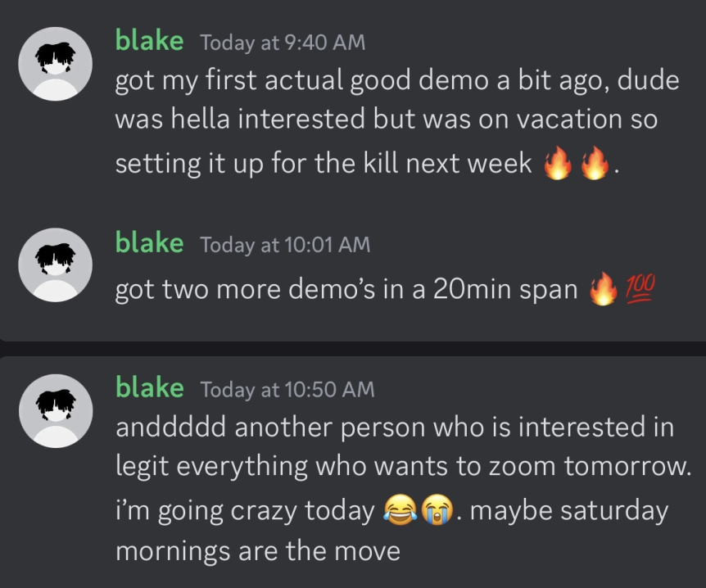Click the 'Today at 9:40 AM' timestamp
Screen dimensions: 706x588
coord(282,43)
